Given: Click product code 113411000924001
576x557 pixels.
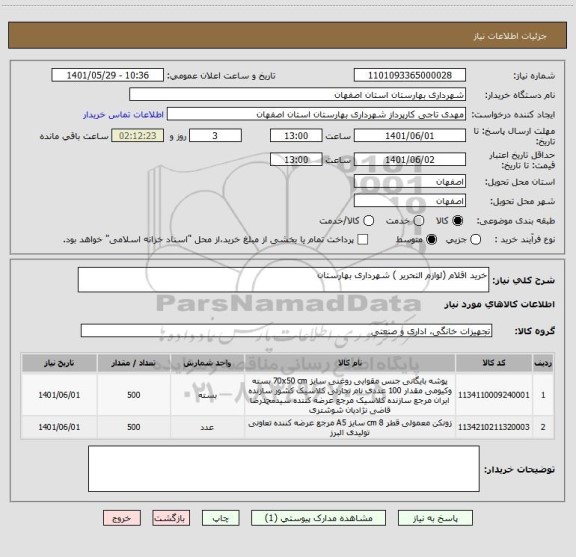Looking at the screenshot, I should click(x=494, y=395).
